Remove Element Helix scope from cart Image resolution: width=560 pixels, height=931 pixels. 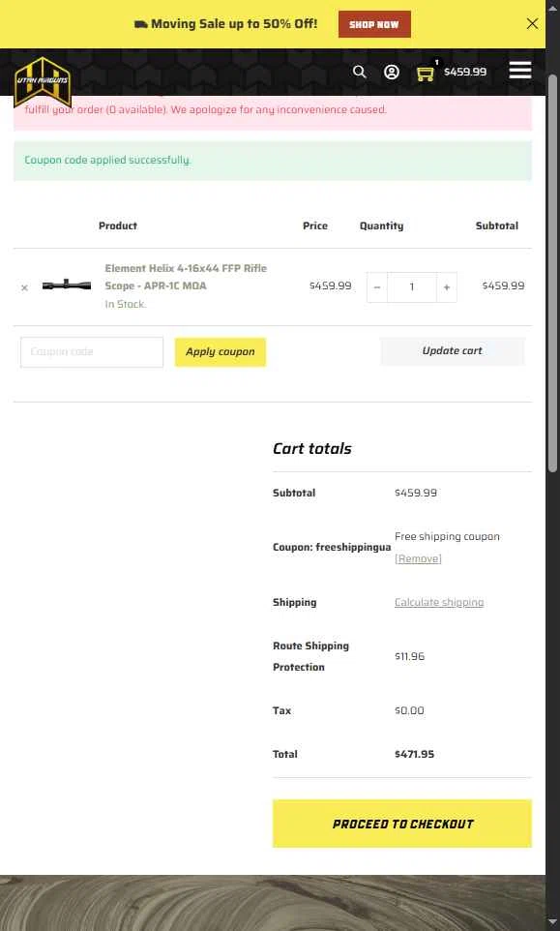point(24,288)
